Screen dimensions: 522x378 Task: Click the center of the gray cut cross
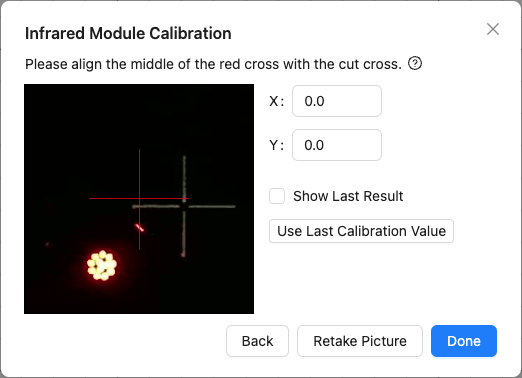(184, 206)
